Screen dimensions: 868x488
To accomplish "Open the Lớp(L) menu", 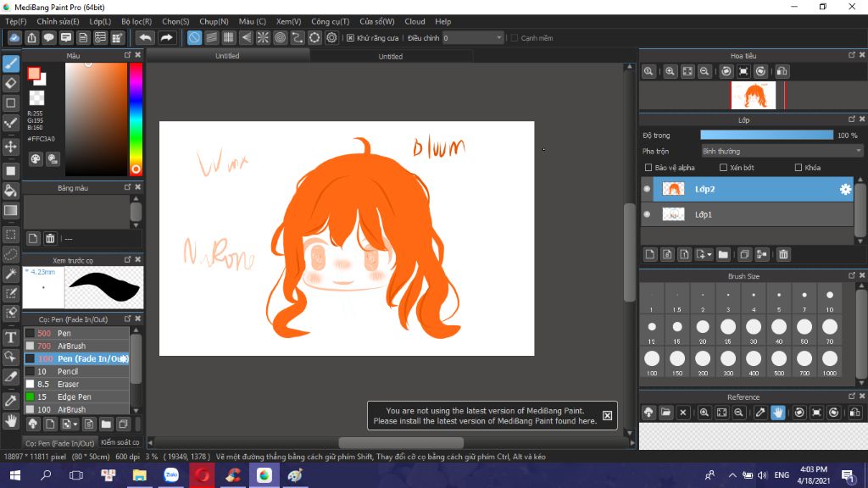I will pyautogui.click(x=100, y=21).
